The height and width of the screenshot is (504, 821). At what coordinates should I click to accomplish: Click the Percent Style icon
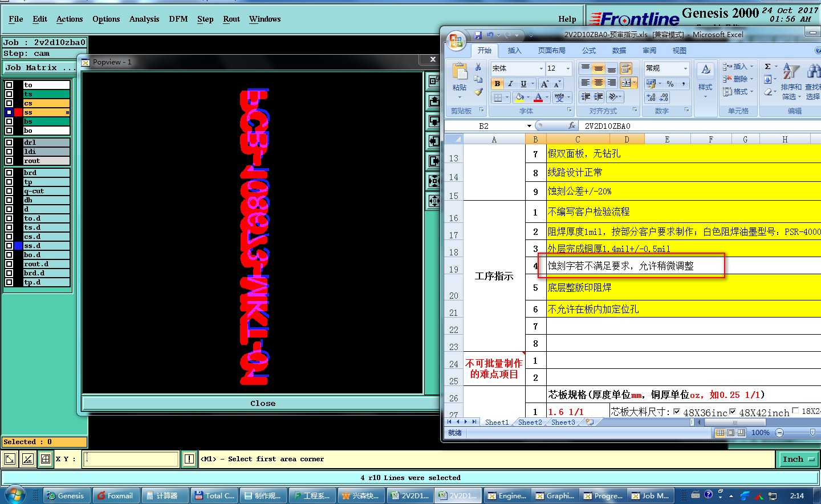(x=670, y=84)
